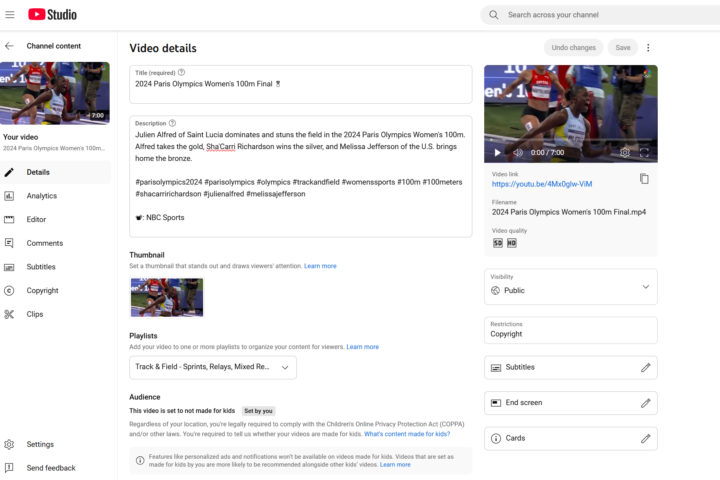This screenshot has height=480, width=720.
Task: Click the pencil icon for Subtitles
Action: coord(645,367)
